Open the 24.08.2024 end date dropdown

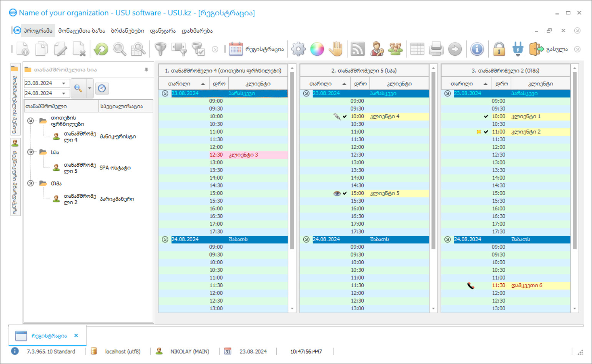tap(63, 93)
